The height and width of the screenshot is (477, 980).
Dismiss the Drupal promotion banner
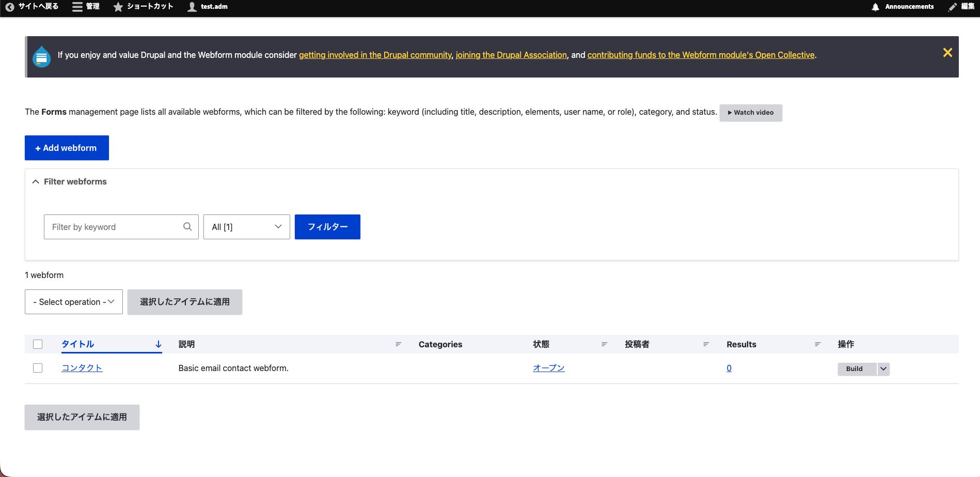(947, 53)
